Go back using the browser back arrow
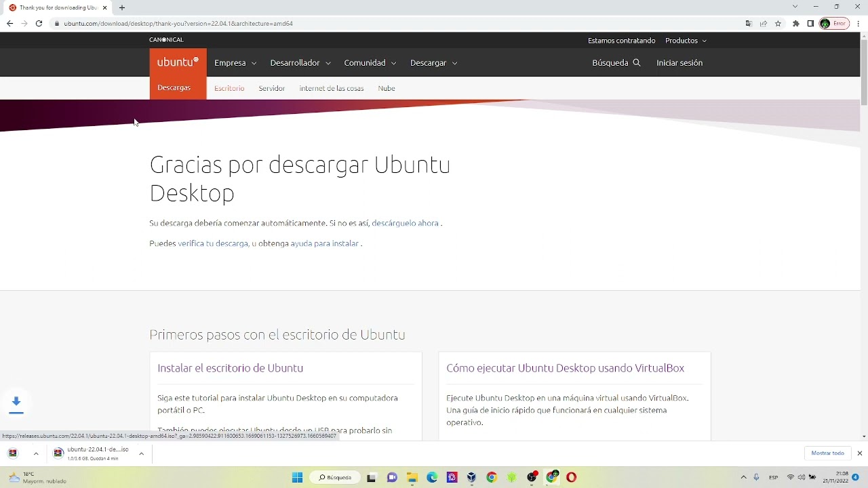This screenshot has height=488, width=868. pos(9,23)
